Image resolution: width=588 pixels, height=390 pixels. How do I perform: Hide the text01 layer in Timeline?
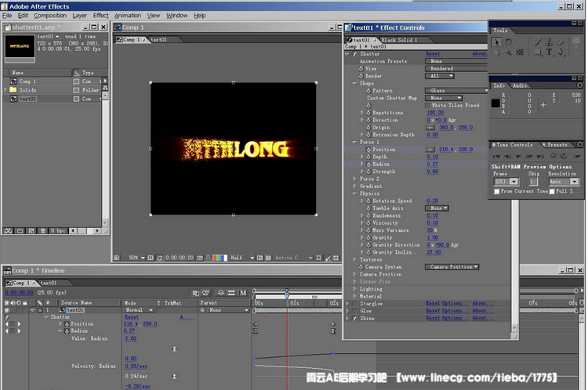tap(6, 310)
